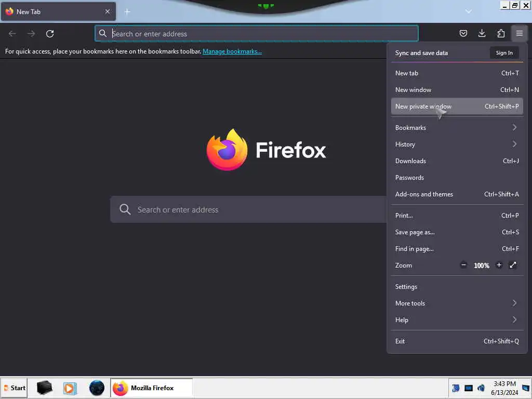Viewport: 532px width, 399px height.
Task: Click show desktop icon at tray end
Action: 526,388
